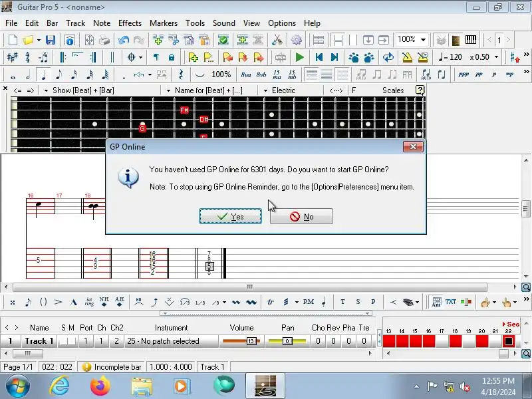The height and width of the screenshot is (399, 532).
Task: Apply the trill tr effect
Action: (x=271, y=302)
